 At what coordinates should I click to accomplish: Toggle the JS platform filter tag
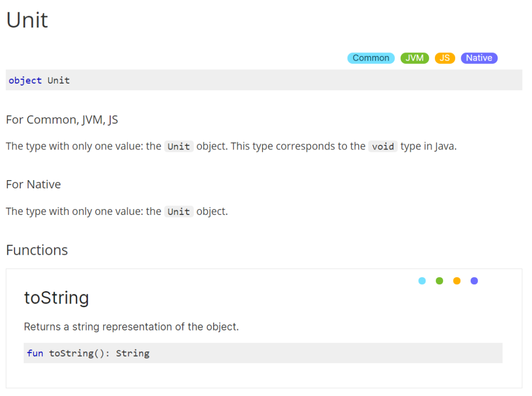pos(445,58)
